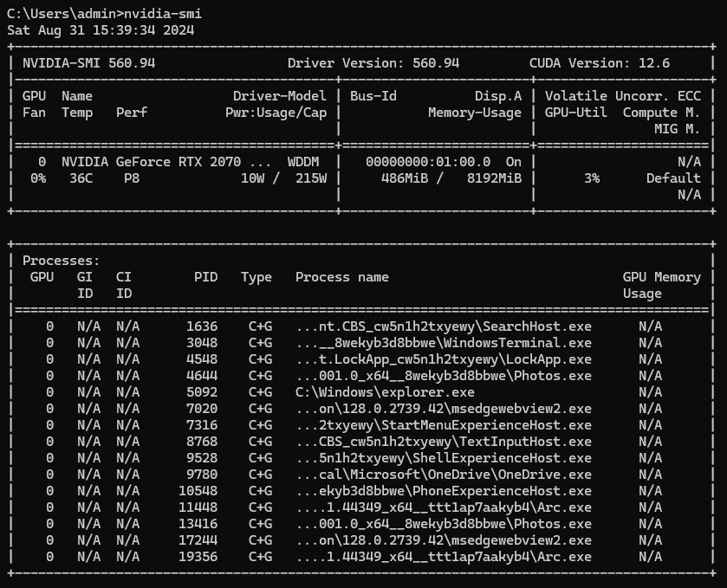Click the Bus-Id column header

(373, 96)
